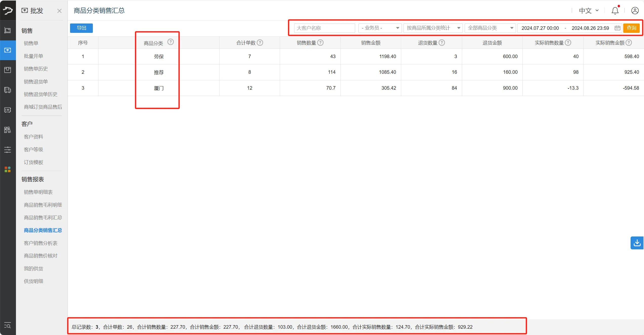
Task: Click the orange 查询 button
Action: tap(631, 28)
